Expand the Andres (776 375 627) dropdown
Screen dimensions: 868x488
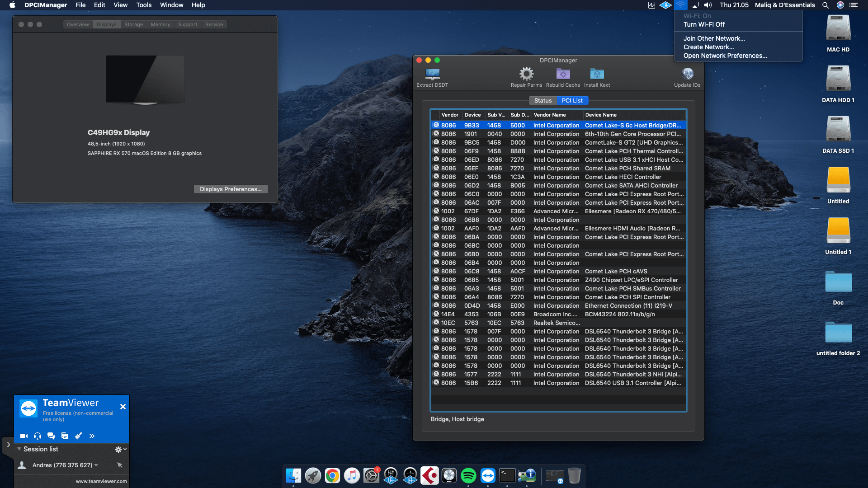point(95,465)
